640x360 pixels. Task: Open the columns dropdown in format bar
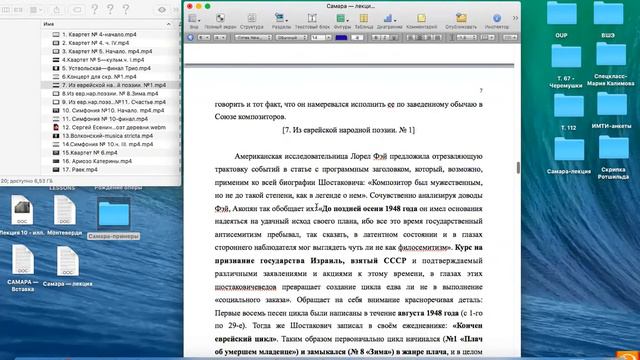(487, 38)
